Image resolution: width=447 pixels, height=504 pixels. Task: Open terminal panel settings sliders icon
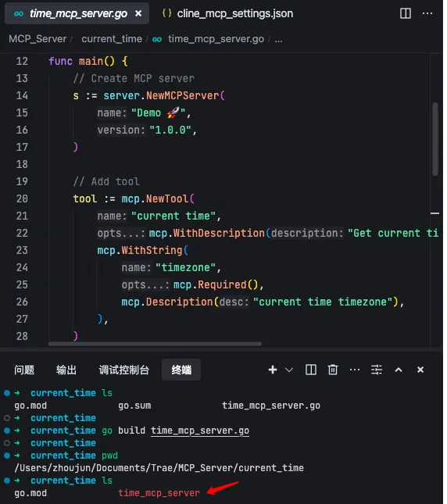click(x=377, y=370)
